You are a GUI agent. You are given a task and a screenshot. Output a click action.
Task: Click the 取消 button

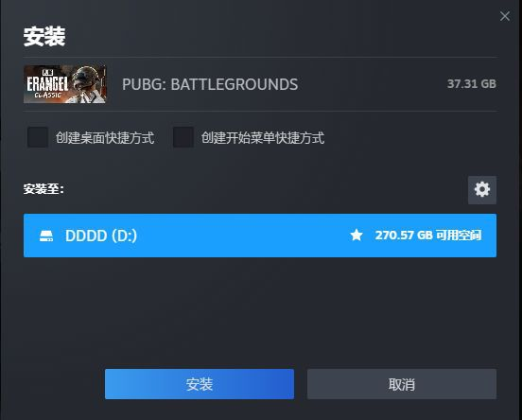(402, 384)
